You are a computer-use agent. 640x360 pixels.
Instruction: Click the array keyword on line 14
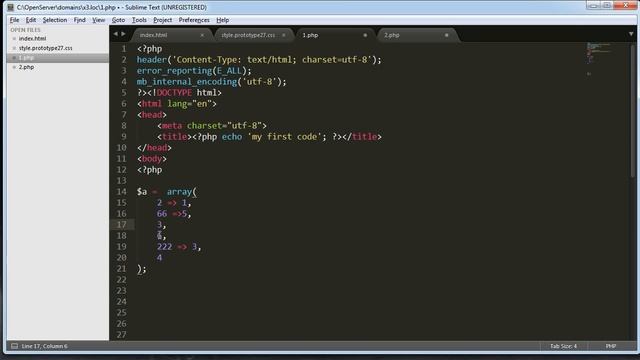(x=179, y=192)
